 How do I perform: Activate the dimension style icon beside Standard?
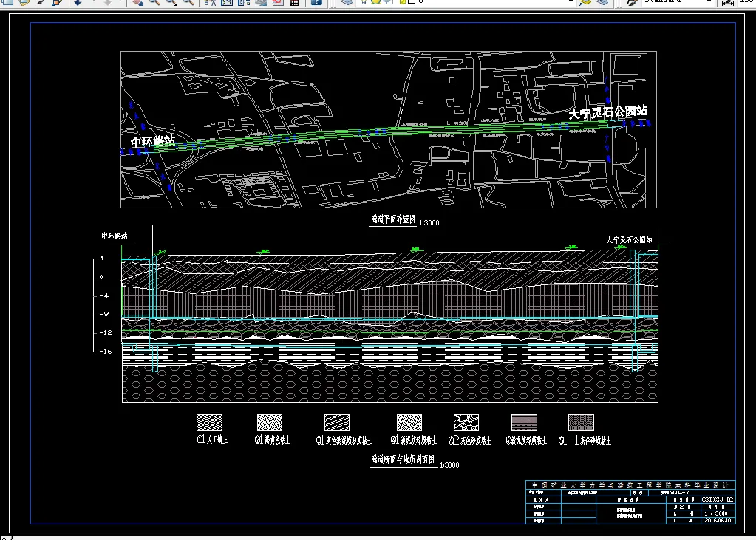[x=728, y=2]
